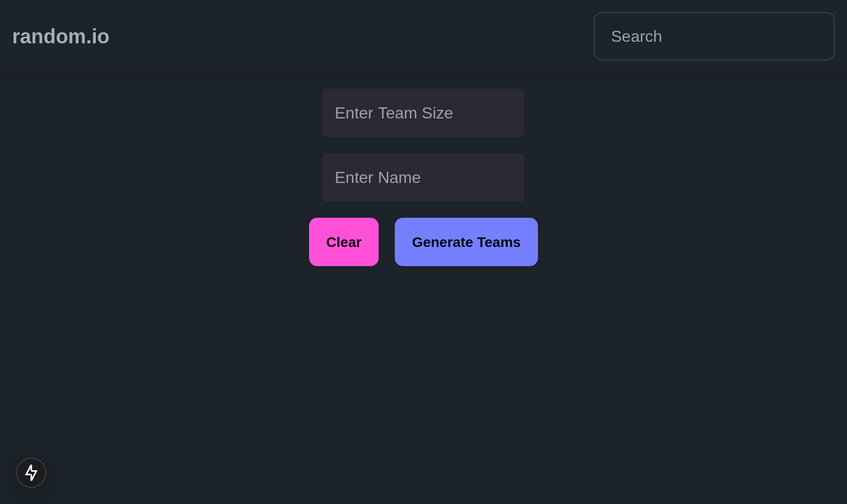The width and height of the screenshot is (847, 504).
Task: Select the pink Clear button
Action: pos(344,242)
